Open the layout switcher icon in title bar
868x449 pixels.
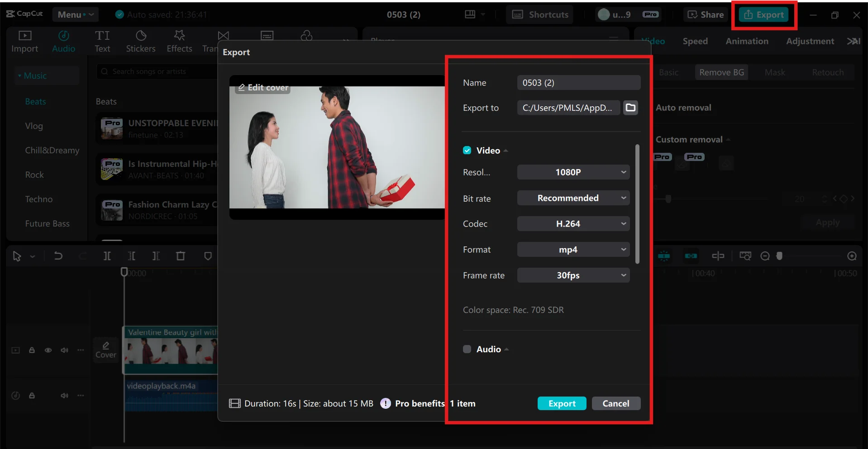coord(470,14)
